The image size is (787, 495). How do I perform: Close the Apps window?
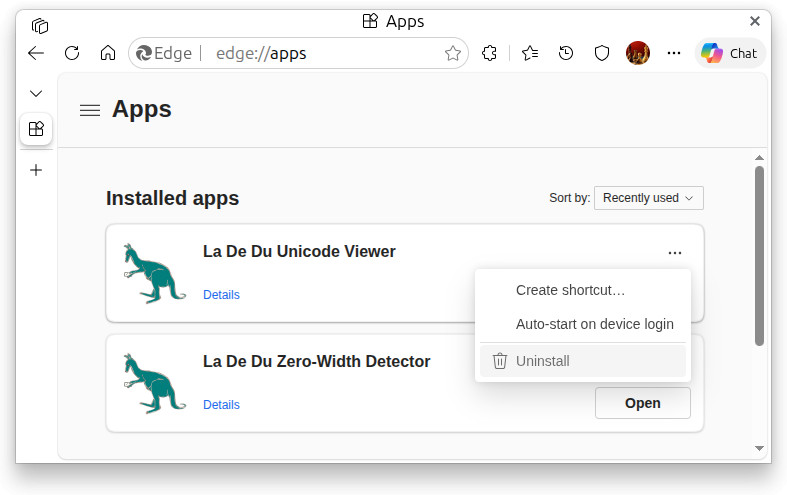tap(754, 21)
